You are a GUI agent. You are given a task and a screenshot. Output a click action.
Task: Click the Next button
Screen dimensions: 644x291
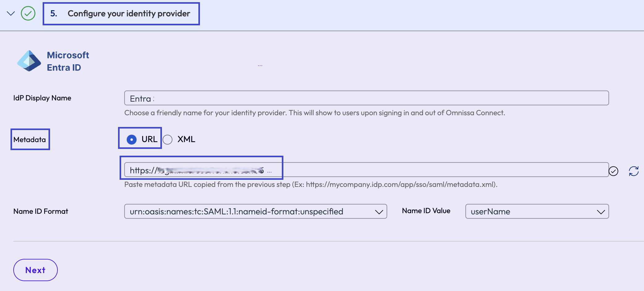coord(36,270)
